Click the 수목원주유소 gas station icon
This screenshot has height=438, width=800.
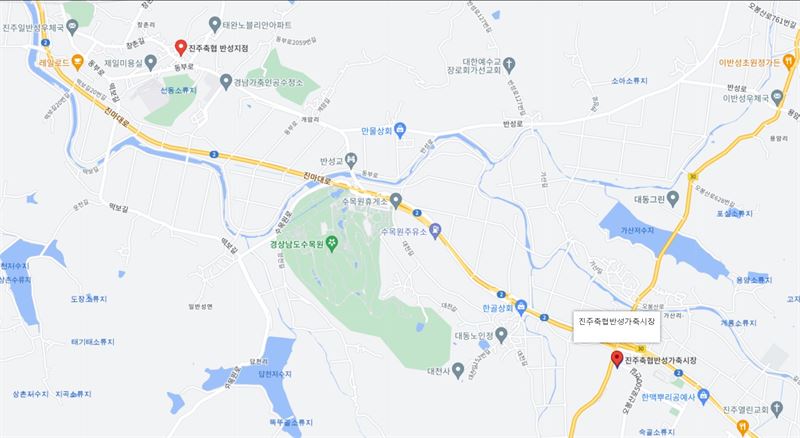pos(435,231)
